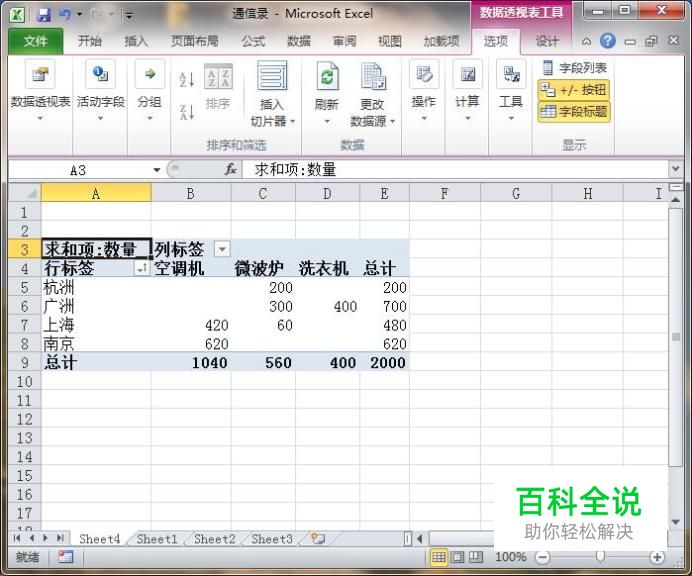Switch to the Sheet2 worksheet tab
Viewport: 692px width, 576px height.
pos(214,538)
